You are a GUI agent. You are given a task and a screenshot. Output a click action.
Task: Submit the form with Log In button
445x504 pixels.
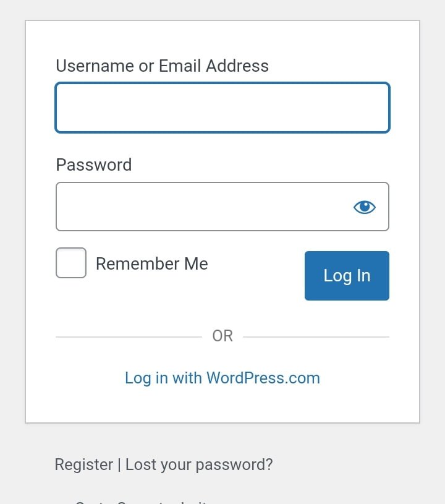(x=347, y=276)
